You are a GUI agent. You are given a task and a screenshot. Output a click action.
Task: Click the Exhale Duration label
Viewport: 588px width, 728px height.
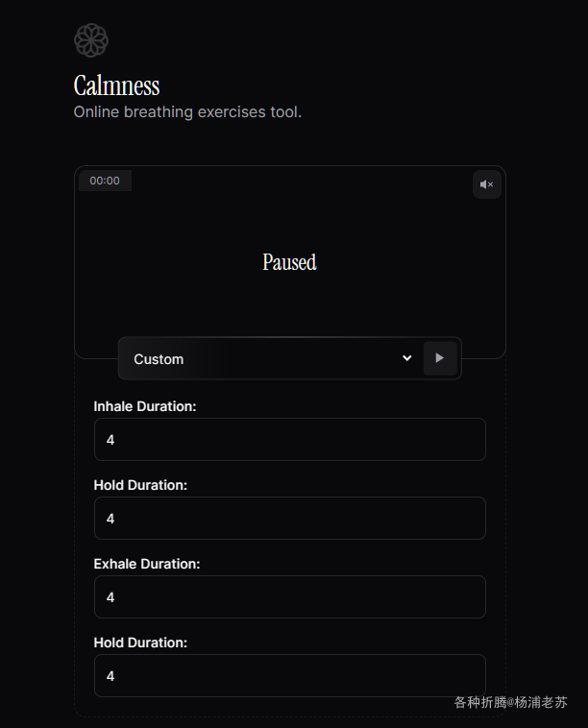point(146,564)
